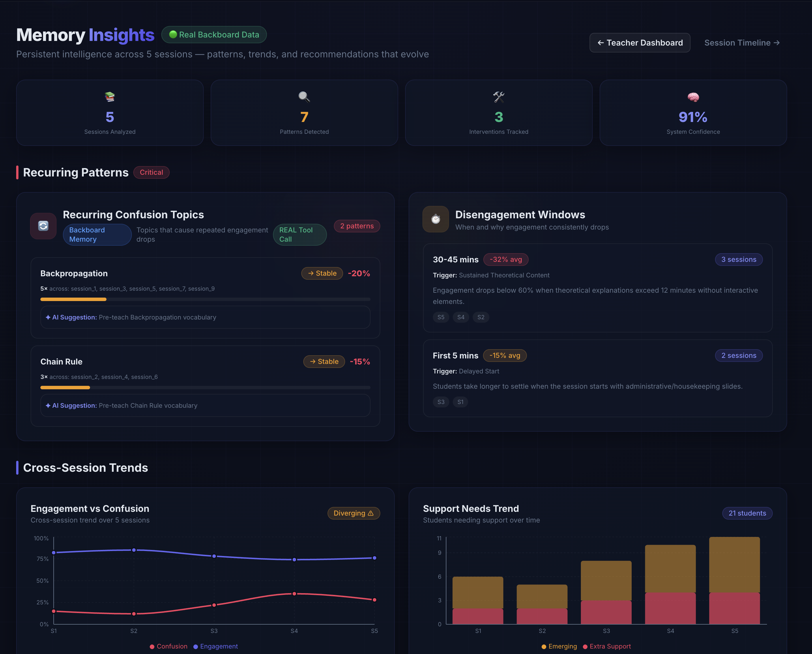
Task: Click the magnifying glass icon above Patterns Detected
Action: pos(304,97)
